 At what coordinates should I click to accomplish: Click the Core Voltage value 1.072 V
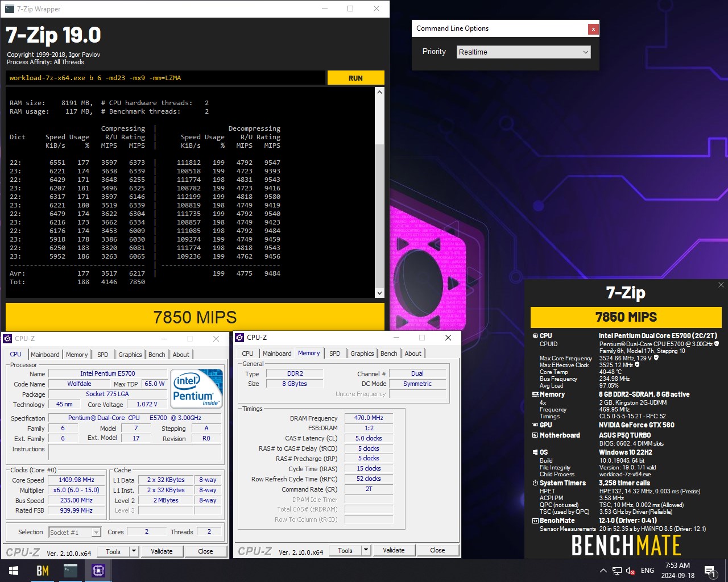(147, 404)
